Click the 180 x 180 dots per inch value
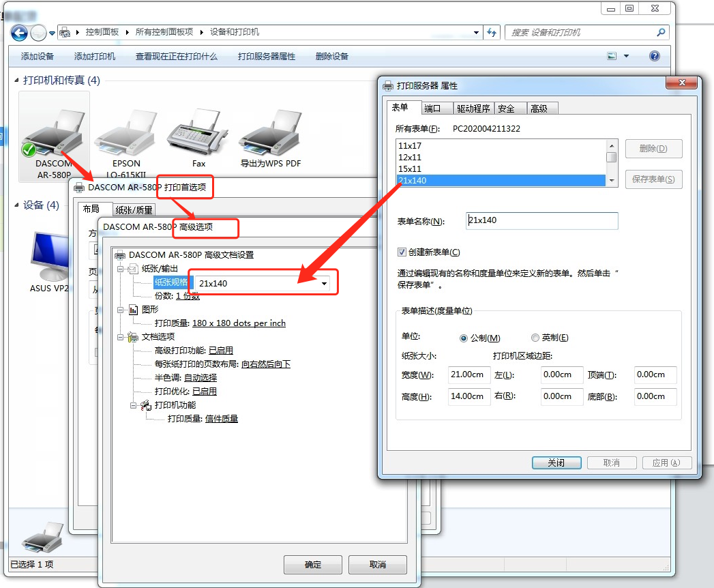Viewport: 714px width, 588px height. 239,323
